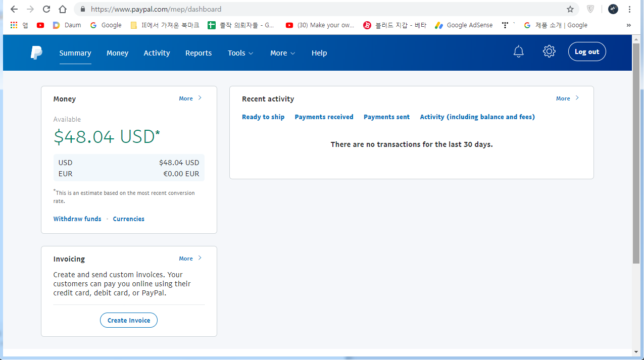644x360 pixels.
Task: Open the Chrome profile avatar
Action: coord(613,9)
